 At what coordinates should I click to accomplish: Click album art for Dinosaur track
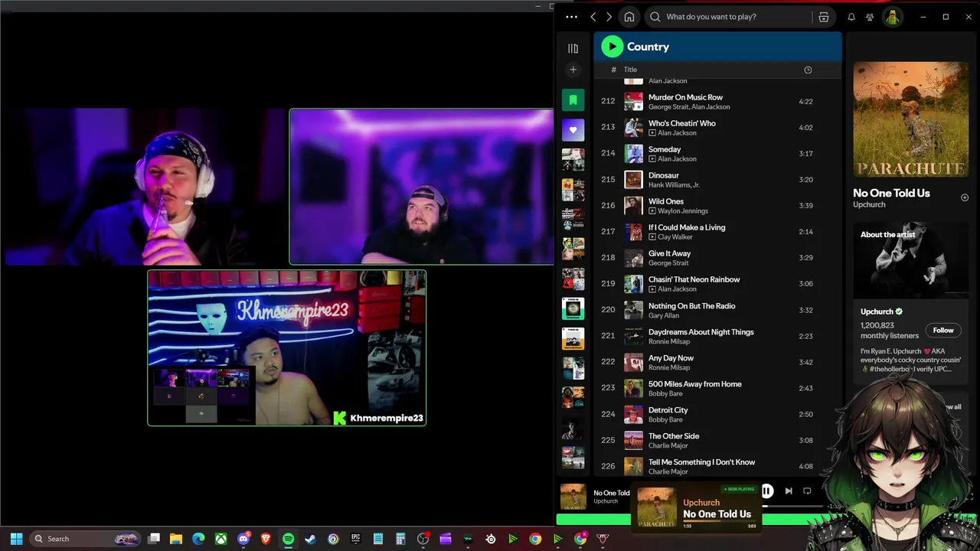633,179
